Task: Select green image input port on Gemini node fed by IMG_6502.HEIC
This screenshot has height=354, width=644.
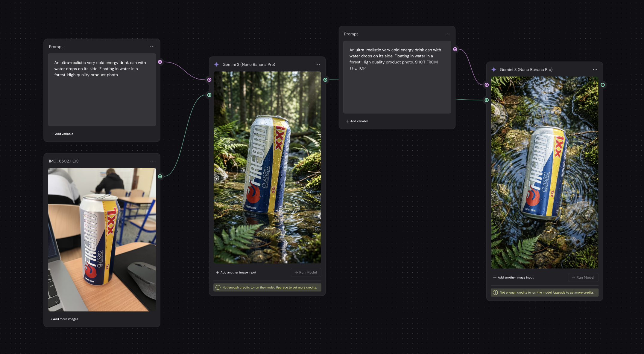Action: (x=209, y=95)
